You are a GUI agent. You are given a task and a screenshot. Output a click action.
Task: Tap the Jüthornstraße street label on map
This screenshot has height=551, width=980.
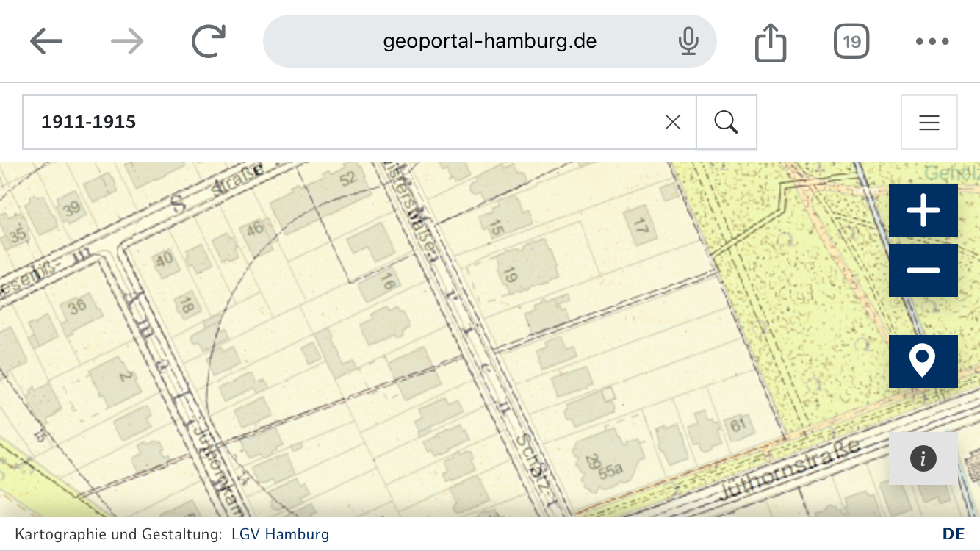pos(789,471)
